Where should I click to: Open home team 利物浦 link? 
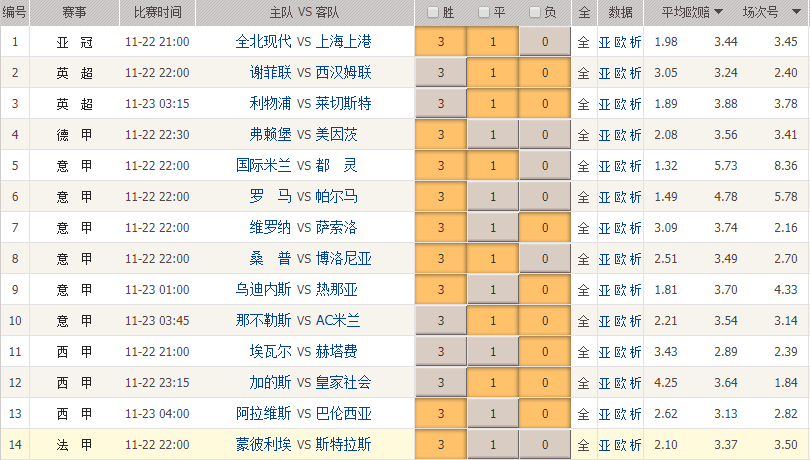271,103
